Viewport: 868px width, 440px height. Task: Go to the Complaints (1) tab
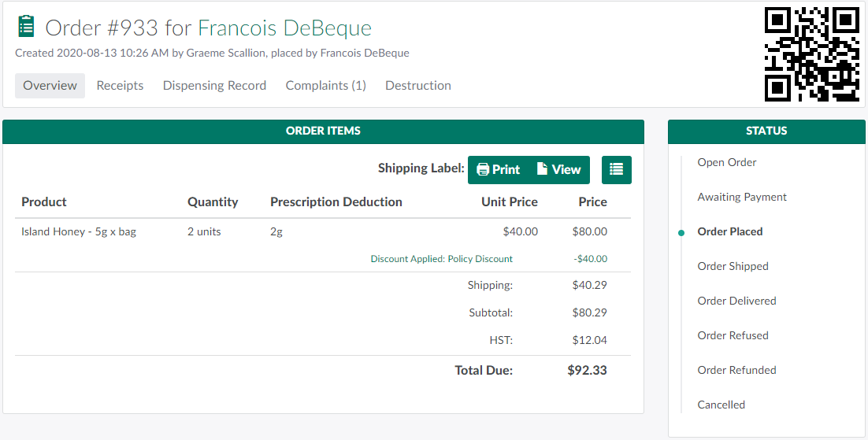click(325, 86)
